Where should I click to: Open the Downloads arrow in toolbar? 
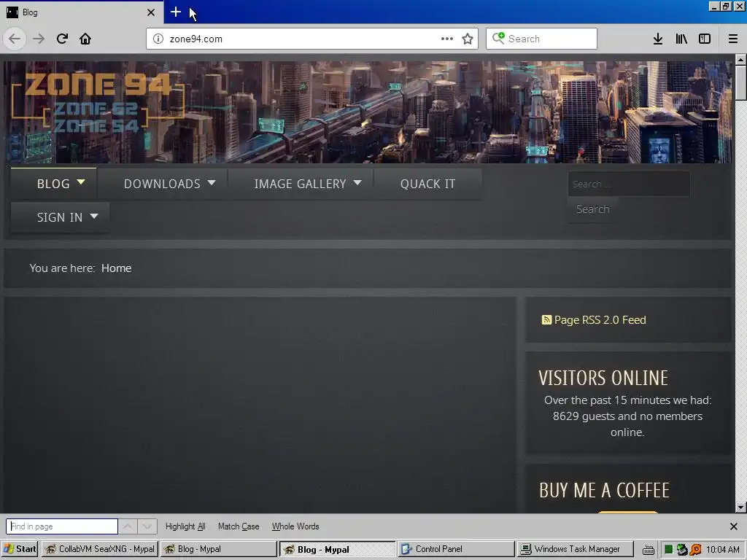[x=658, y=39]
